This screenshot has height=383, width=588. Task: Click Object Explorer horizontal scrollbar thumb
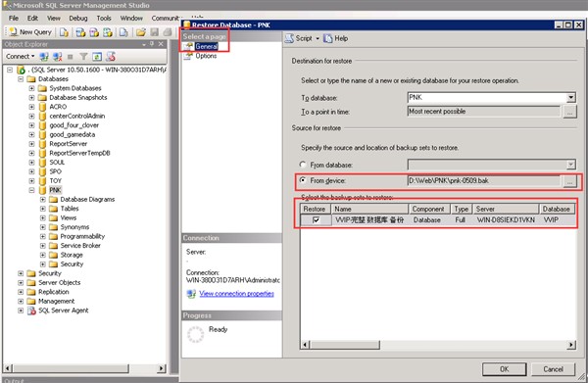click(x=71, y=368)
